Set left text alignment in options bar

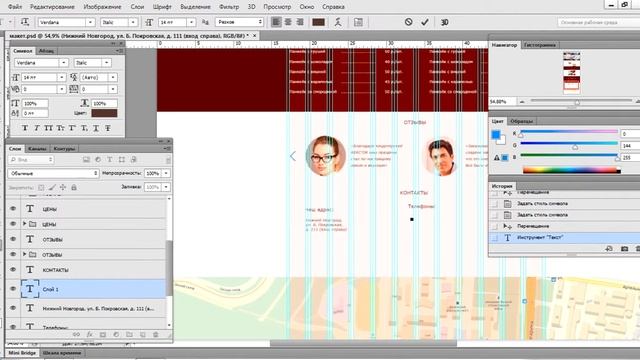point(276,22)
